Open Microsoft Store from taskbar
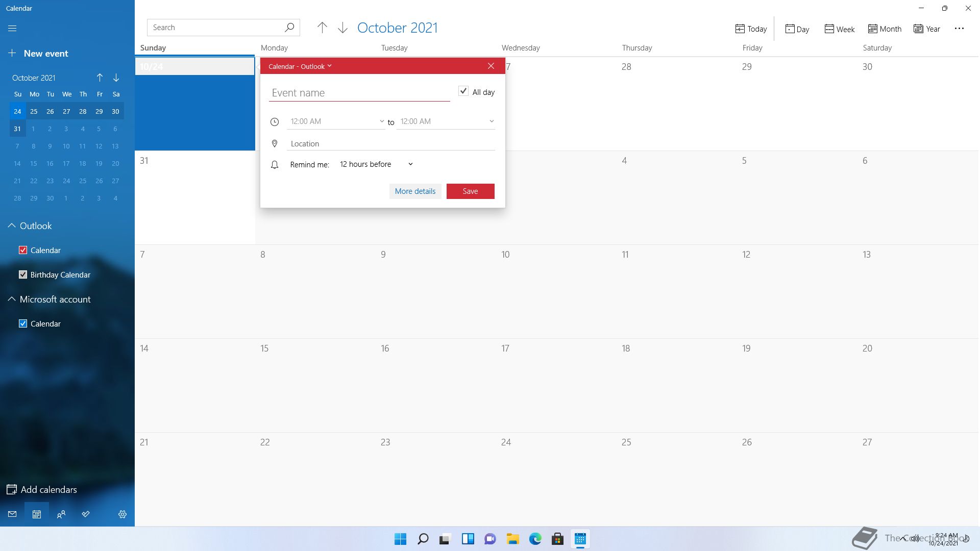Image resolution: width=980 pixels, height=551 pixels. click(558, 539)
